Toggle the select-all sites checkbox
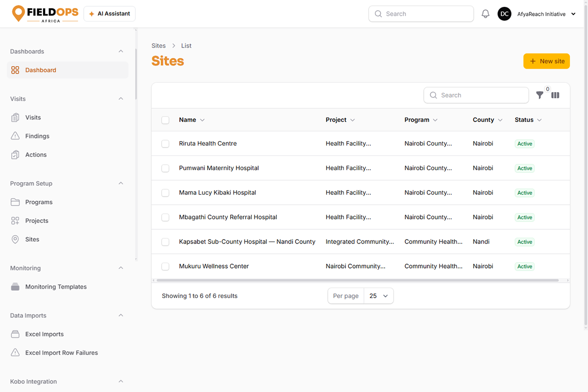Image resolution: width=588 pixels, height=392 pixels. [x=165, y=120]
